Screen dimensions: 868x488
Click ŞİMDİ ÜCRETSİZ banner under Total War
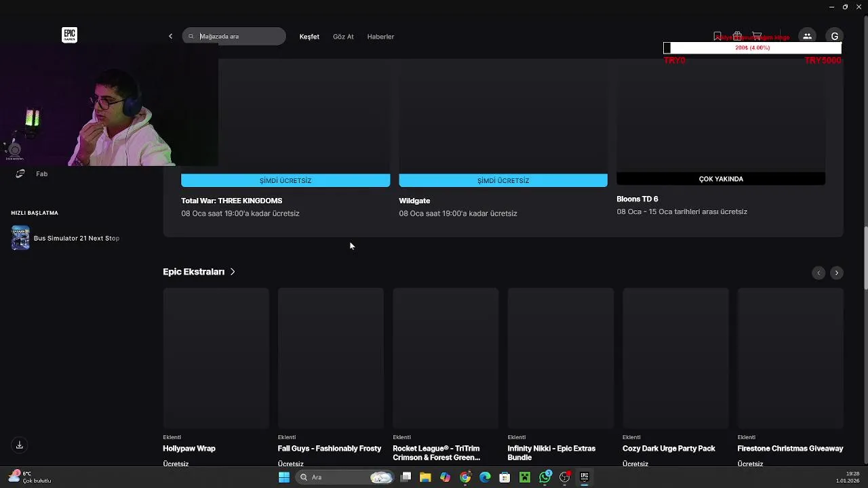pyautogui.click(x=285, y=180)
